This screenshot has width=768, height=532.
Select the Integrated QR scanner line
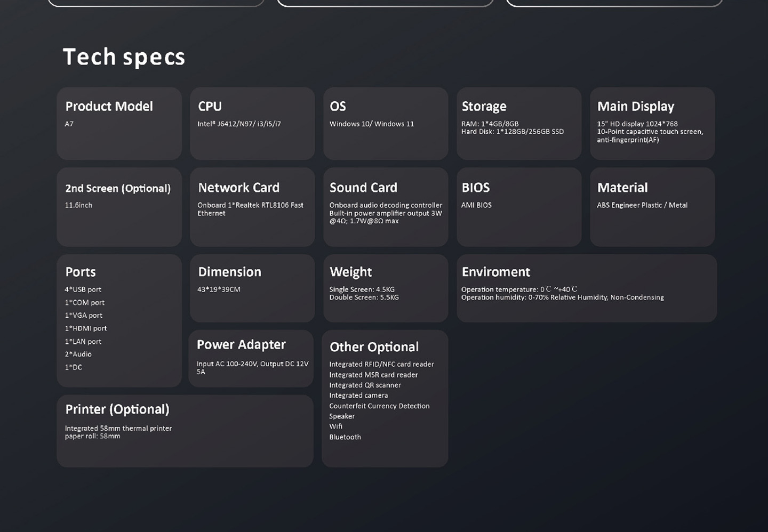[x=365, y=385]
